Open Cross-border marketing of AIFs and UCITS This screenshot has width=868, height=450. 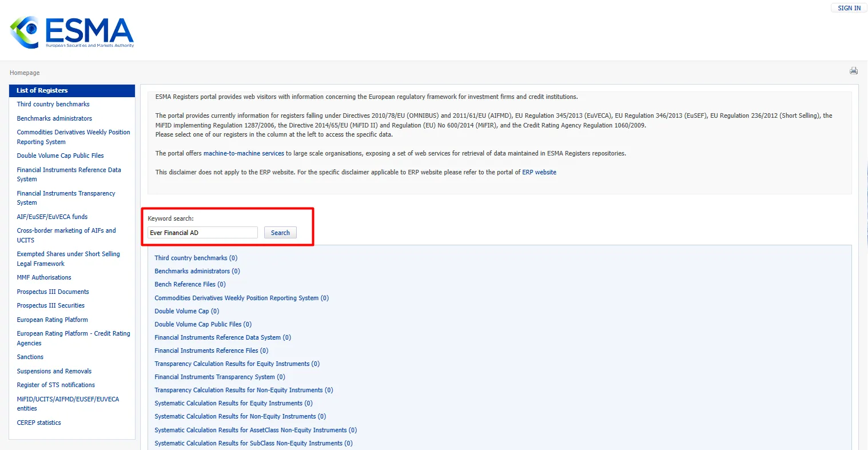point(66,236)
